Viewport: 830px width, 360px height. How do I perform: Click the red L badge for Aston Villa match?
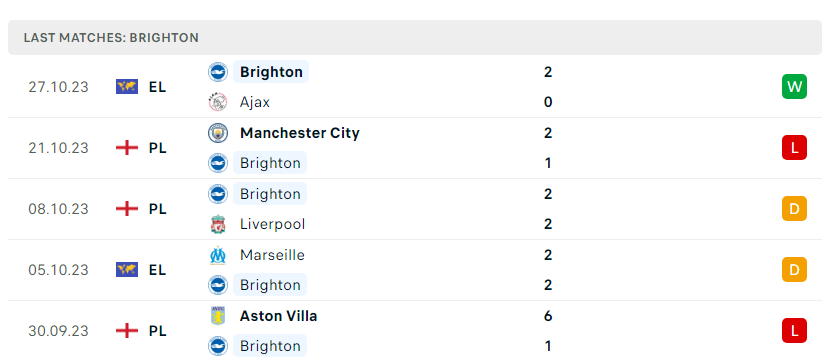click(794, 331)
